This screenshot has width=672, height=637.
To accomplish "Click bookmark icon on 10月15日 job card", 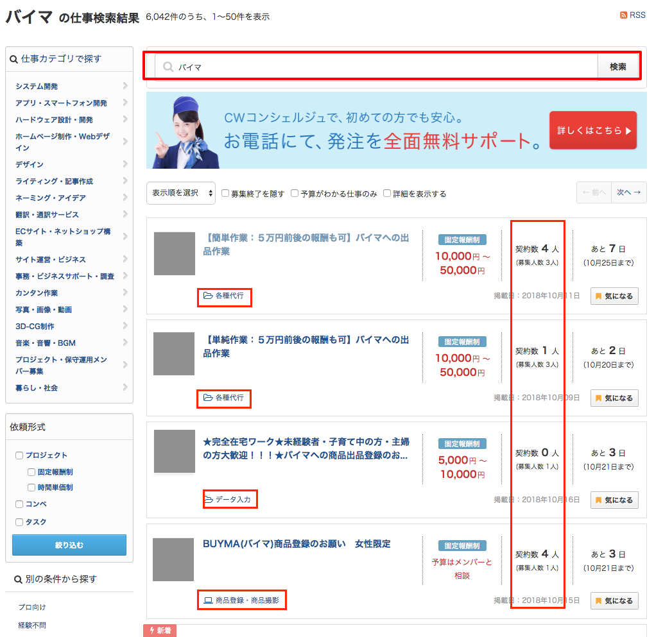I will pos(598,600).
